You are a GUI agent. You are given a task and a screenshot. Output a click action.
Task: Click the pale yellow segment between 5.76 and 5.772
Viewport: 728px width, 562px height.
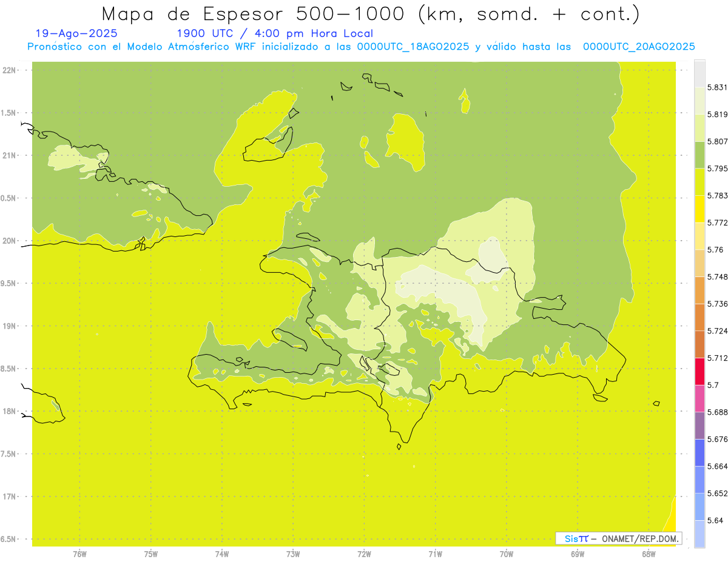[699, 236]
